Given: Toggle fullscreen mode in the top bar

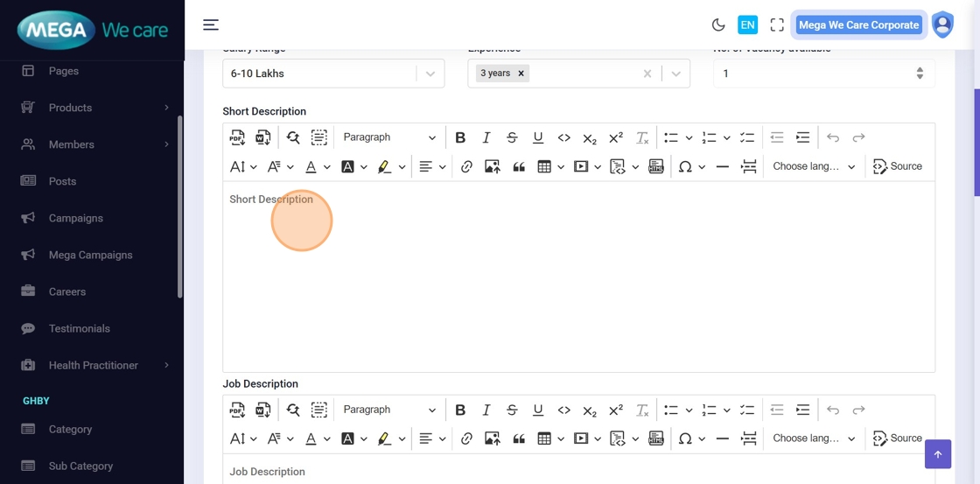Looking at the screenshot, I should pyautogui.click(x=777, y=25).
